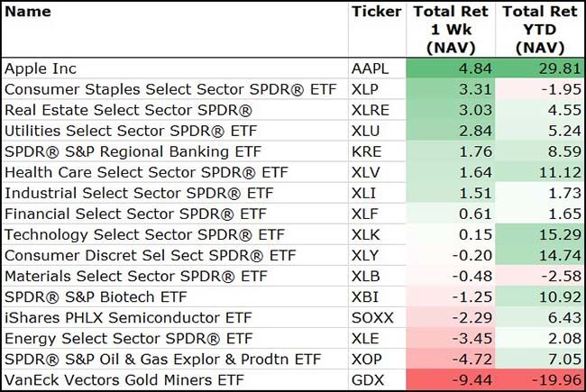
Task: Click the Name column header
Action: pyautogui.click(x=28, y=13)
